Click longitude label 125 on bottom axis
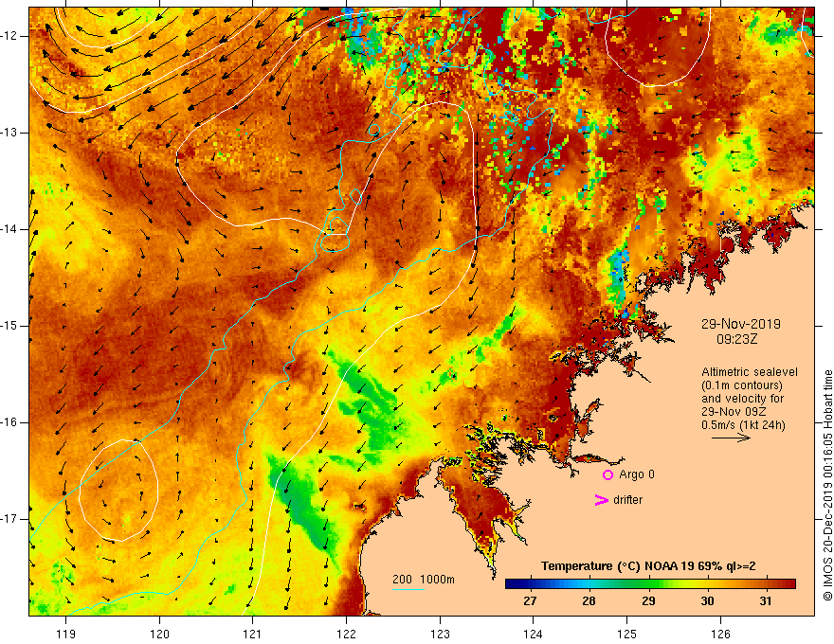Image resolution: width=834 pixels, height=644 pixels. click(627, 634)
